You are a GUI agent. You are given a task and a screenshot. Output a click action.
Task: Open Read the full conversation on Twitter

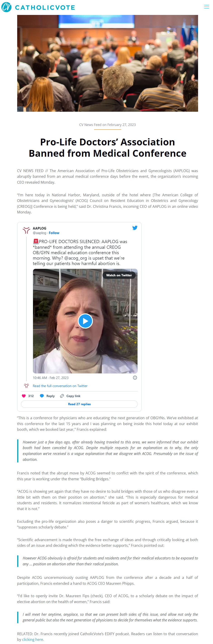60,386
